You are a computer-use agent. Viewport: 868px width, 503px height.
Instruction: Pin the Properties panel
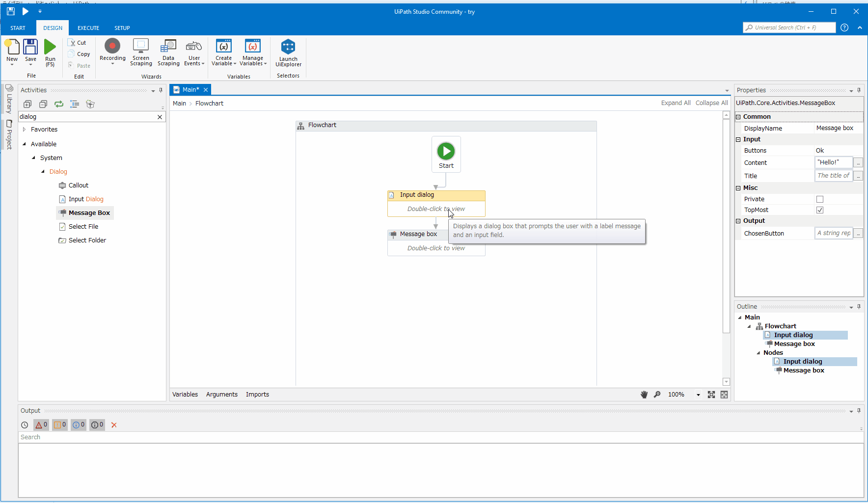tap(859, 90)
